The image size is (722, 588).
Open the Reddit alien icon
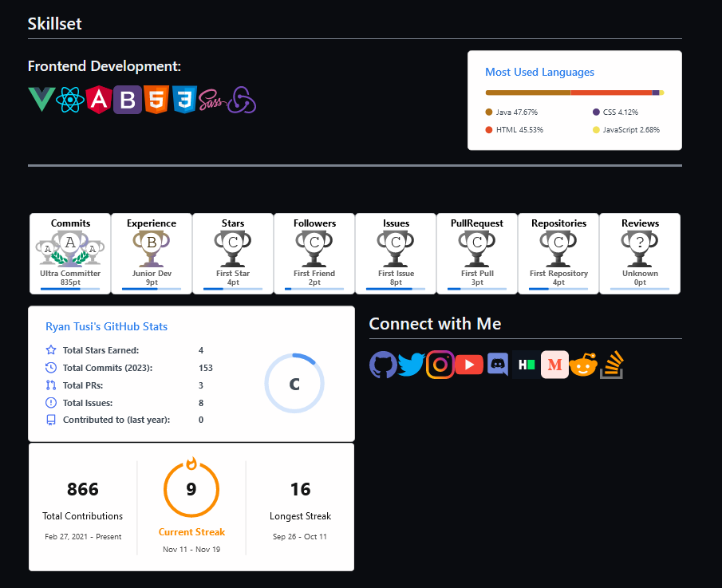pos(583,365)
